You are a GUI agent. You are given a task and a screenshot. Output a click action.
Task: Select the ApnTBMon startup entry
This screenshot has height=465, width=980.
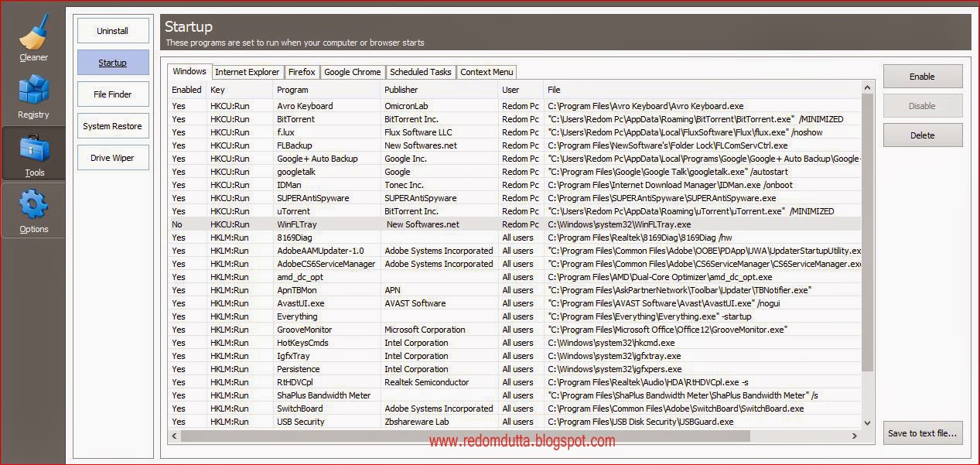click(515, 290)
